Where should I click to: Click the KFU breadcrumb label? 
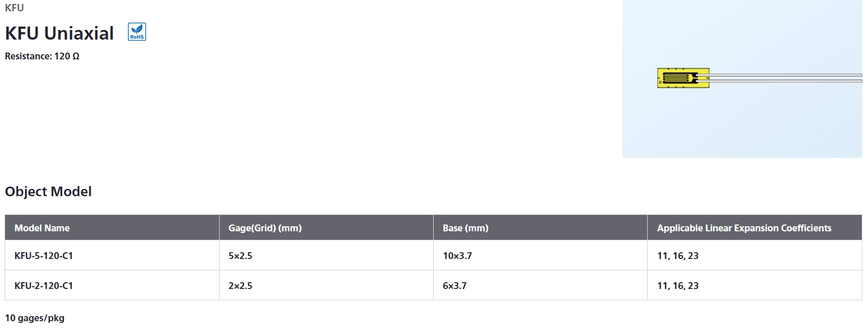(x=14, y=8)
